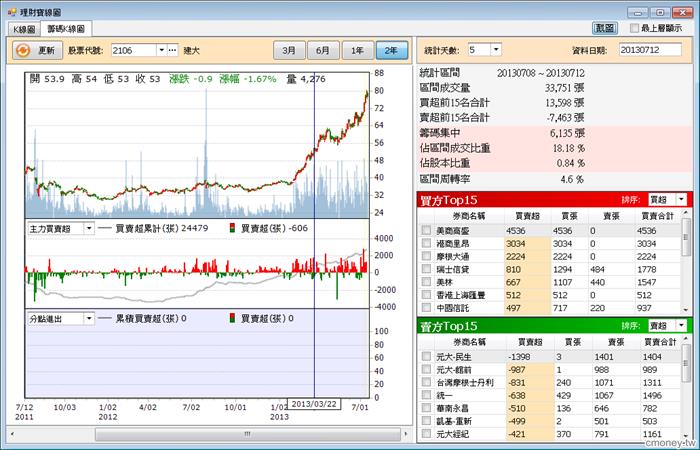Select the 3月 range button
The image size is (700, 450).
[289, 50]
